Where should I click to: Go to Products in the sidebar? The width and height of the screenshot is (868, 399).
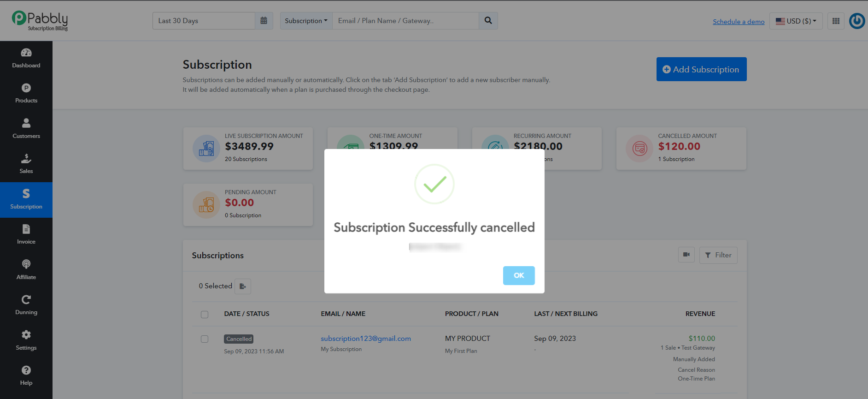[x=26, y=94]
